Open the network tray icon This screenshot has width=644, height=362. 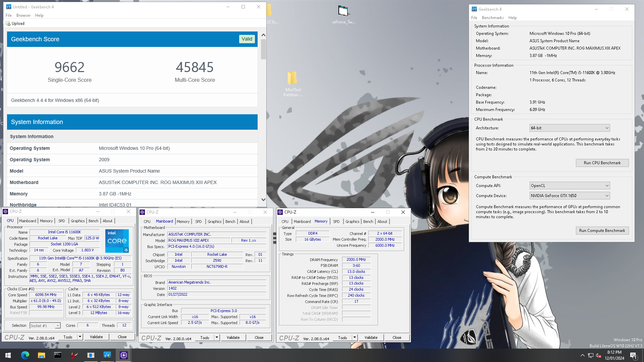[x=591, y=355]
